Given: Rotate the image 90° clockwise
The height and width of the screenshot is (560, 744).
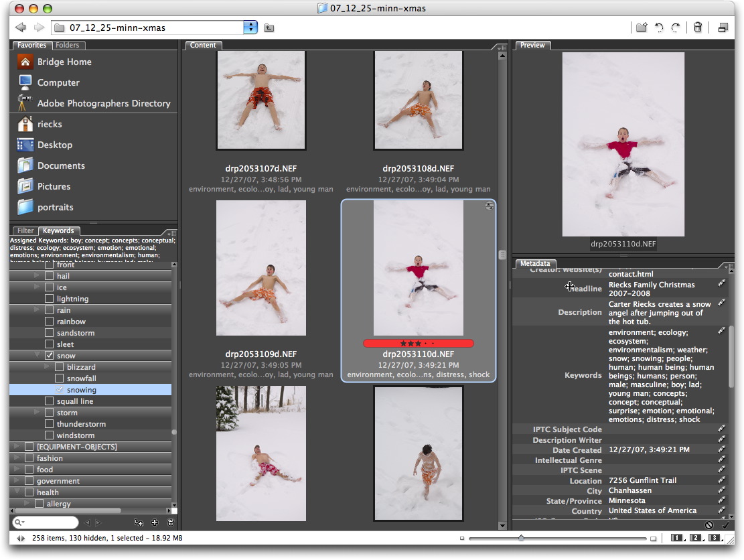Looking at the screenshot, I should point(676,27).
